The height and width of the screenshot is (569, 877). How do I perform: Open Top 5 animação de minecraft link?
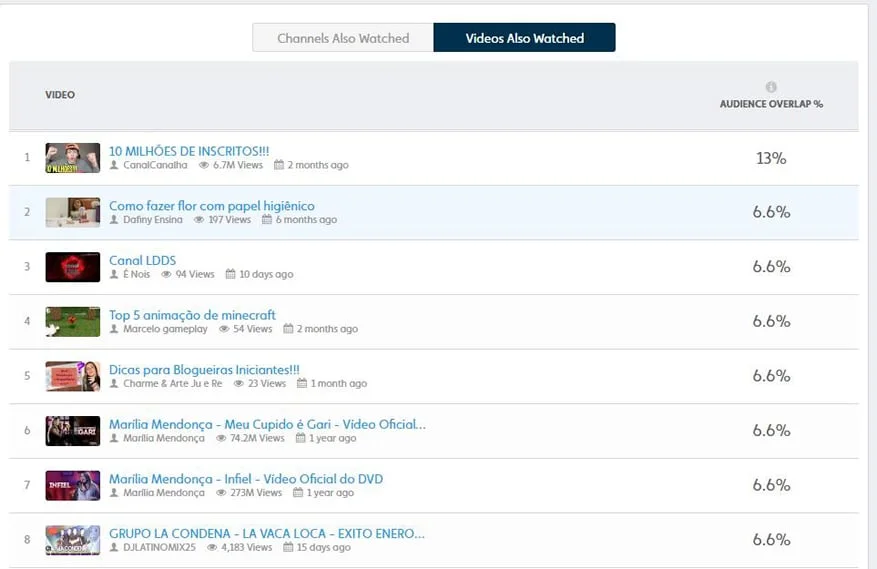(x=192, y=315)
